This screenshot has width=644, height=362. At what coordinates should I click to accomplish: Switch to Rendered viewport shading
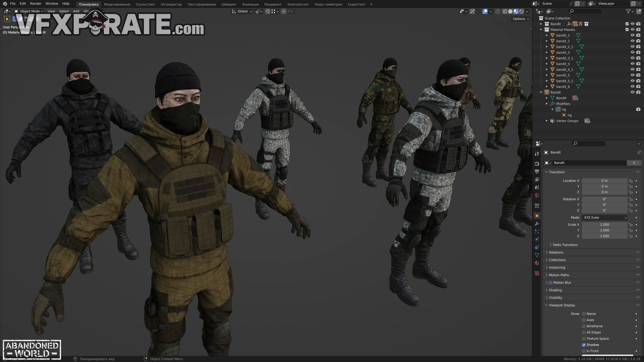click(x=522, y=12)
